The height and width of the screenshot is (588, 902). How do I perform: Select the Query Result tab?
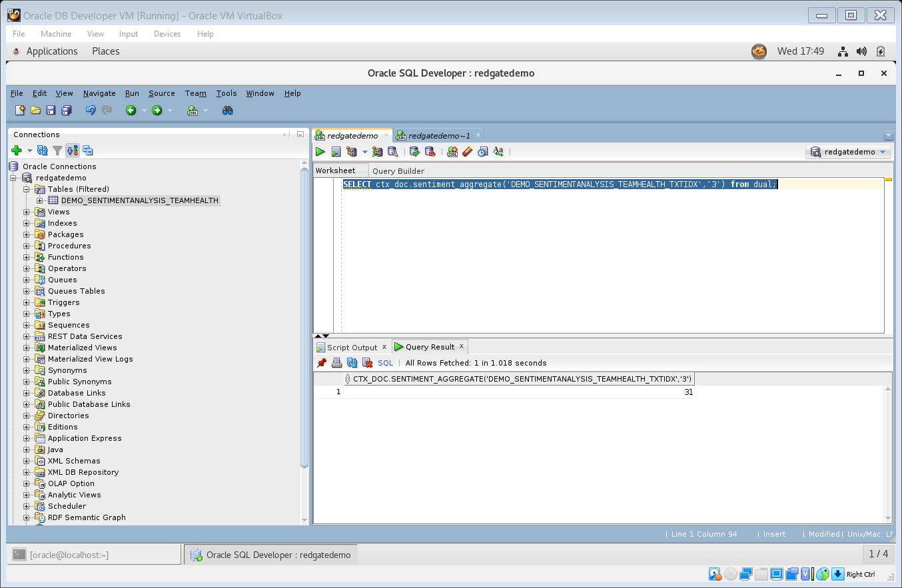[430, 347]
